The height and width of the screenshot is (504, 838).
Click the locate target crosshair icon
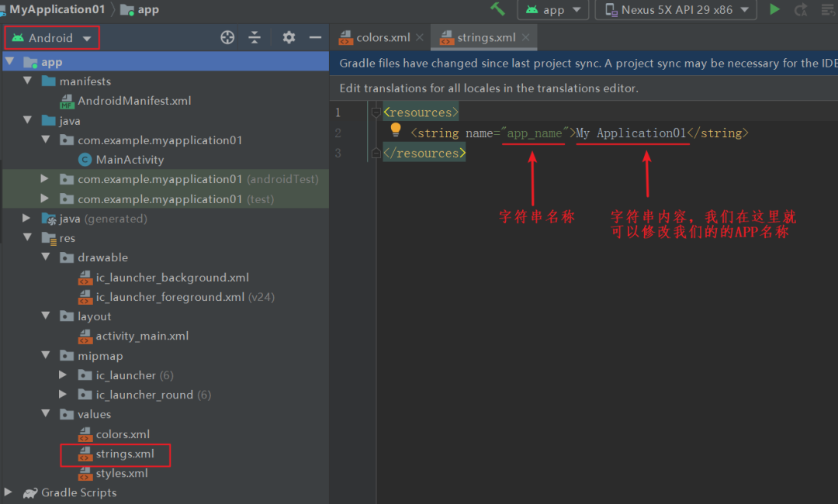(227, 37)
